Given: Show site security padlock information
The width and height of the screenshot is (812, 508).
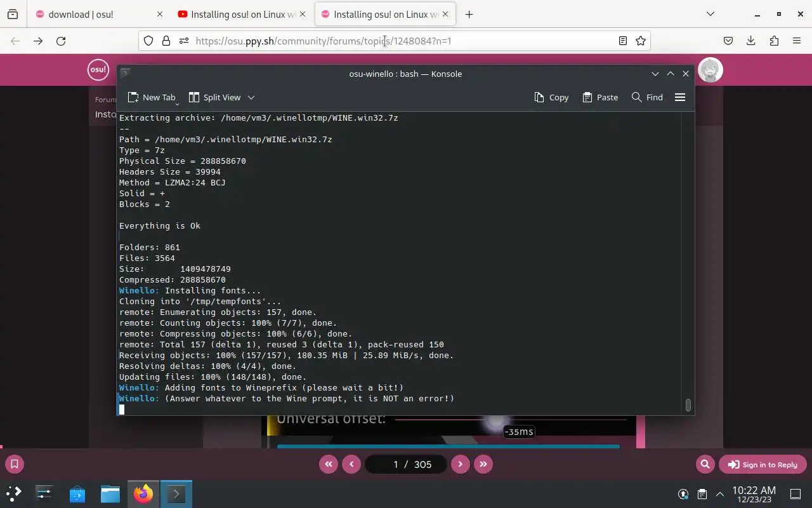Looking at the screenshot, I should 166,41.
